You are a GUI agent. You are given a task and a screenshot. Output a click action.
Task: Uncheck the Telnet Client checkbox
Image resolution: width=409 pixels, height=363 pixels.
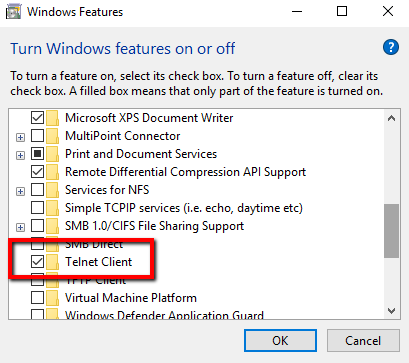coord(37,262)
